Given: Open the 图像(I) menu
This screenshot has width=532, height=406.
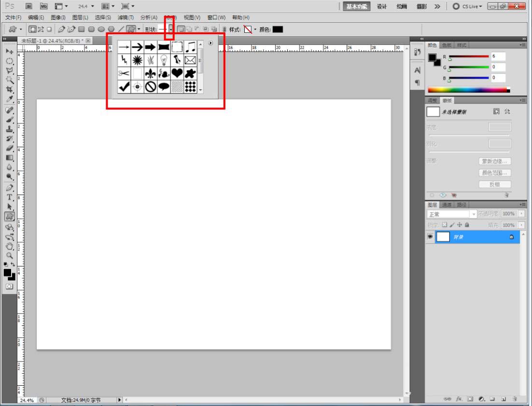Looking at the screenshot, I should pyautogui.click(x=58, y=17).
